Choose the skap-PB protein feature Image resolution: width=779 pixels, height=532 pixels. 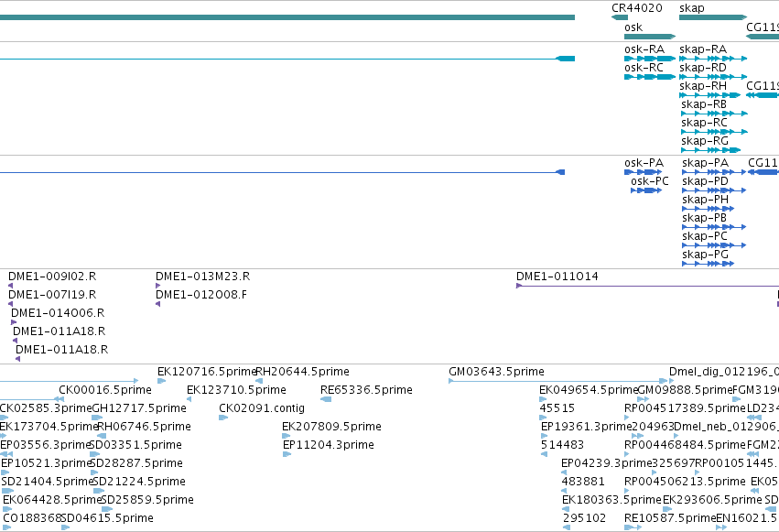(714, 227)
